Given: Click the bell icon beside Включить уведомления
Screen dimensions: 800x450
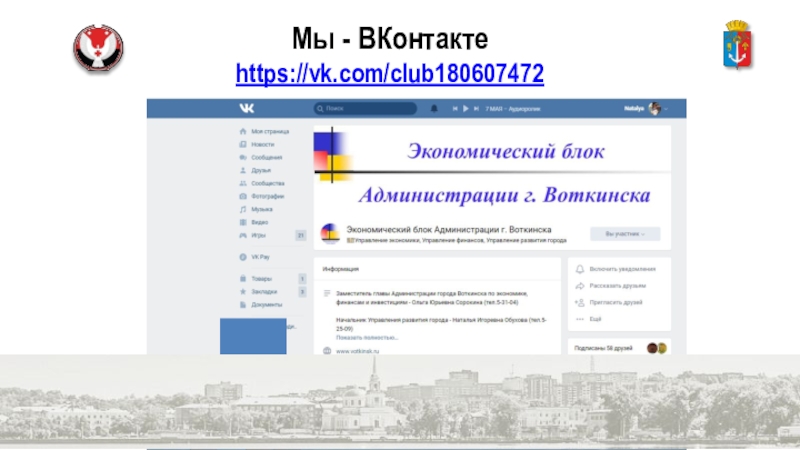Looking at the screenshot, I should (x=580, y=269).
